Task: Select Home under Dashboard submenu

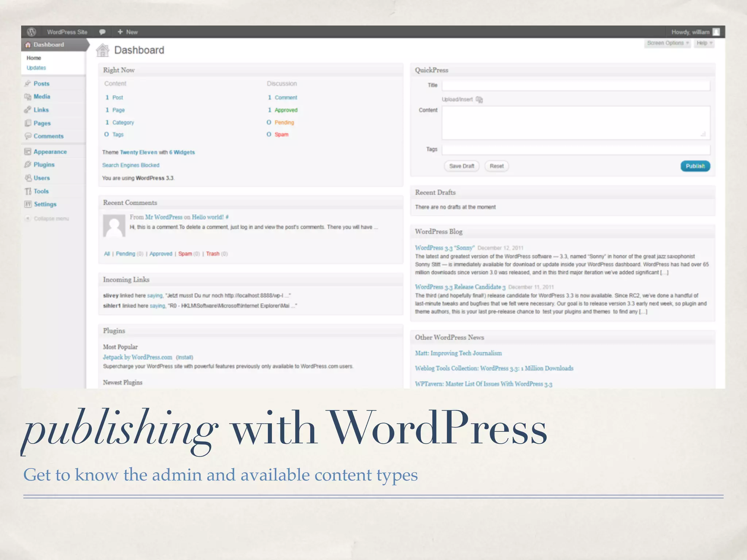Action: click(34, 58)
